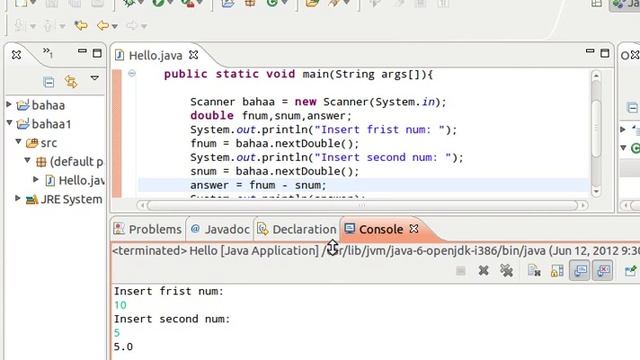Expand the Hello.java tree node
Screen dimensions: 640x360
36,179
